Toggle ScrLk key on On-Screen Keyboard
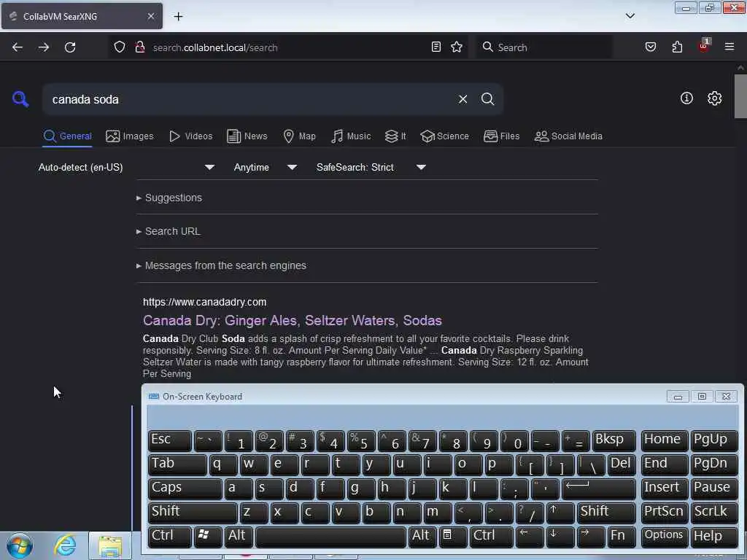 click(714, 512)
